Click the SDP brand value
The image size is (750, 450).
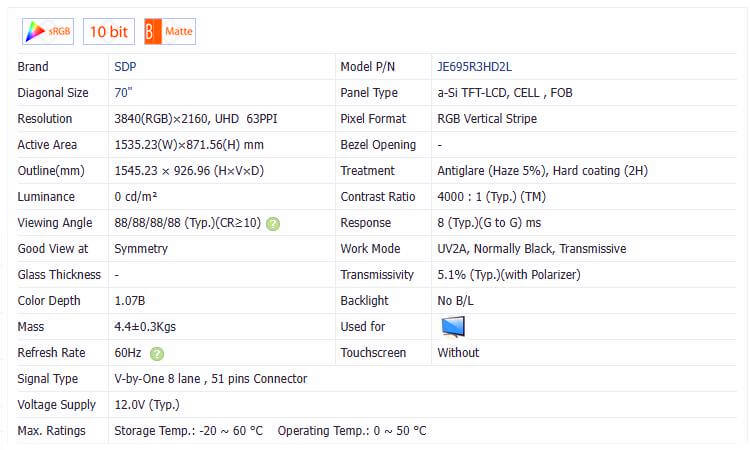126,67
